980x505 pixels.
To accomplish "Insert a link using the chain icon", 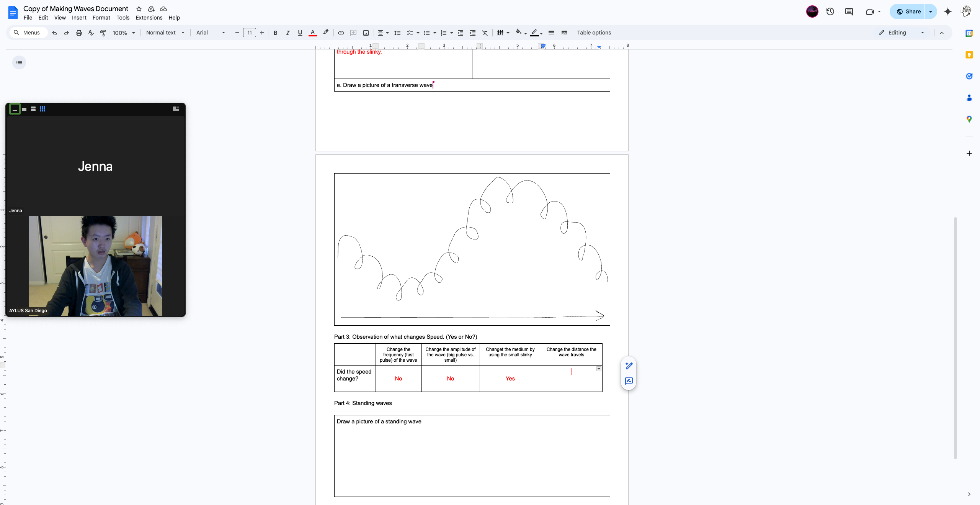I will [x=341, y=33].
